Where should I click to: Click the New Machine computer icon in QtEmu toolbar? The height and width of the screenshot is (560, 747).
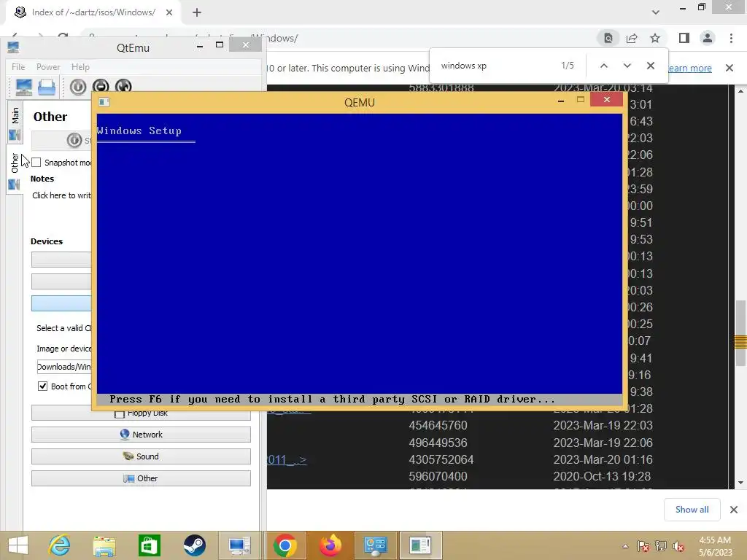coord(24,87)
